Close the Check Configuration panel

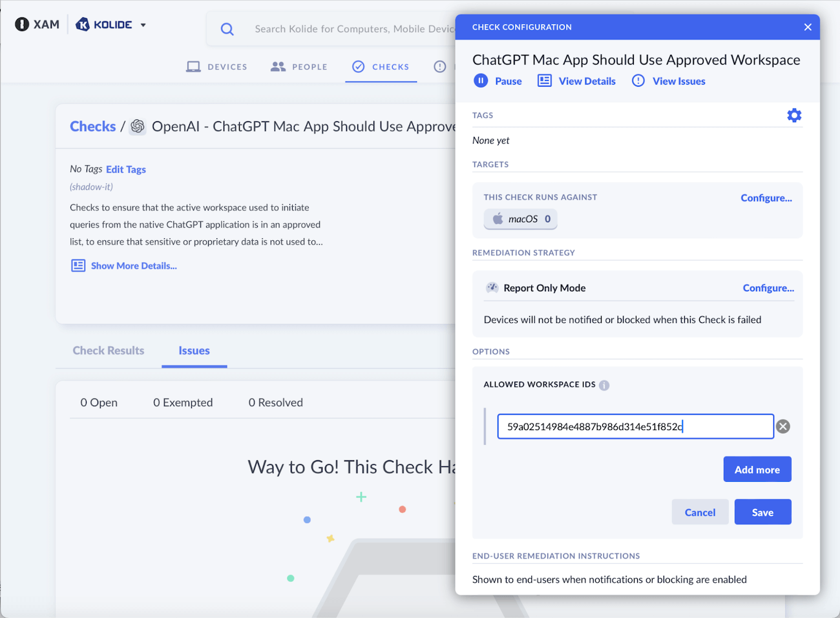(808, 27)
